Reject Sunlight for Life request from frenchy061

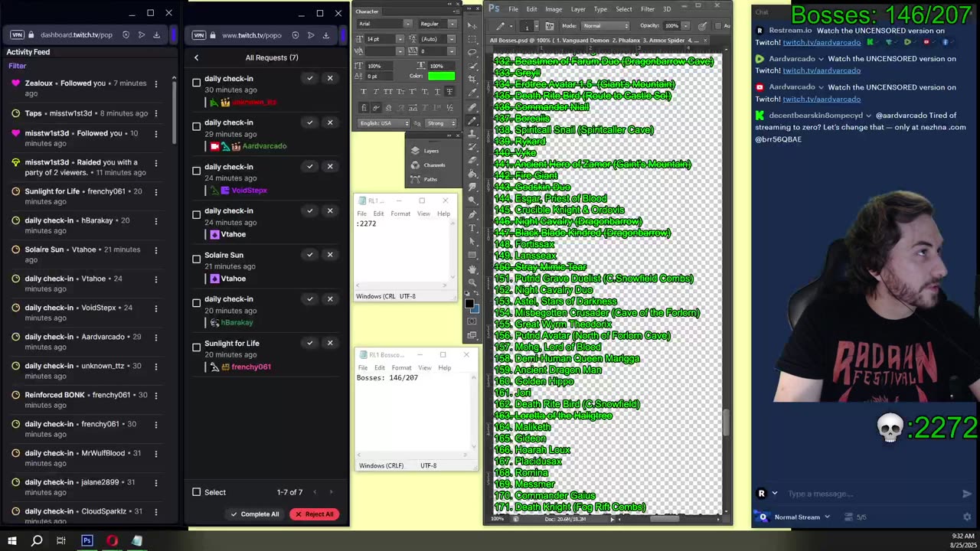click(x=330, y=343)
